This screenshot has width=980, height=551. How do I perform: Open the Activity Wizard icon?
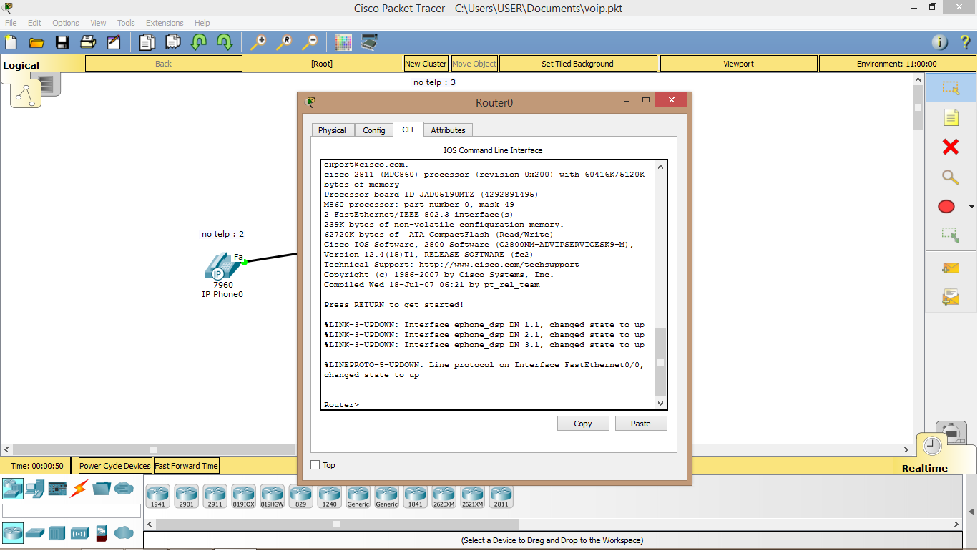114,42
